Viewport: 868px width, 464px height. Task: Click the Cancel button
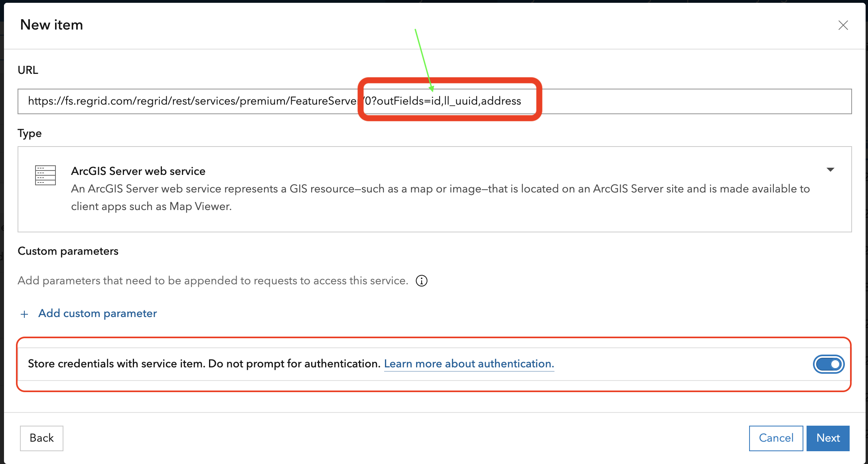[x=776, y=438]
